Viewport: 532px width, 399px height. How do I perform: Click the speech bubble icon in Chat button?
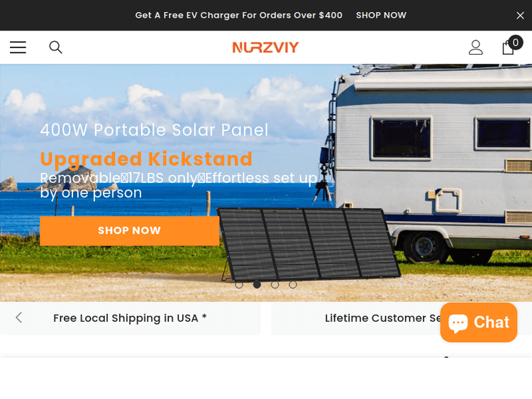tap(458, 323)
